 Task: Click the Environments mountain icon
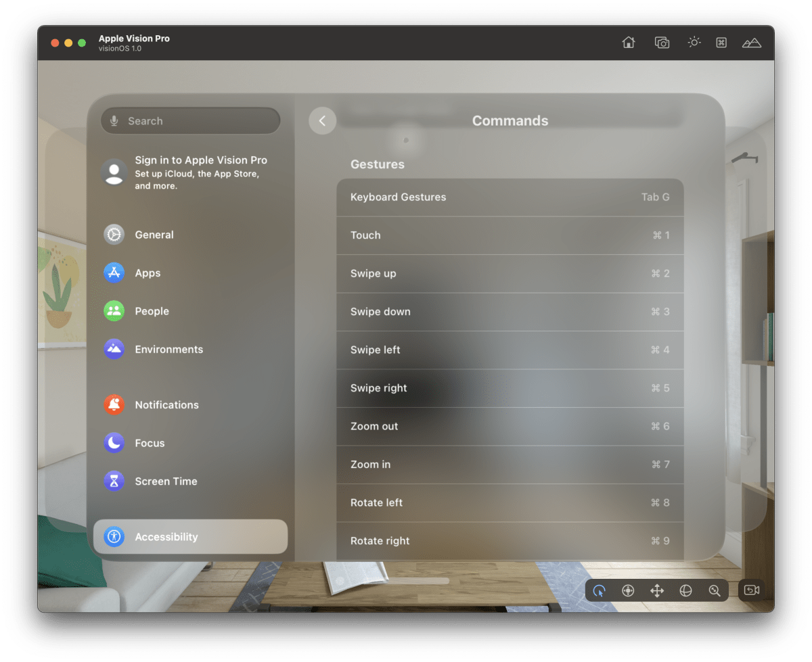click(x=114, y=350)
